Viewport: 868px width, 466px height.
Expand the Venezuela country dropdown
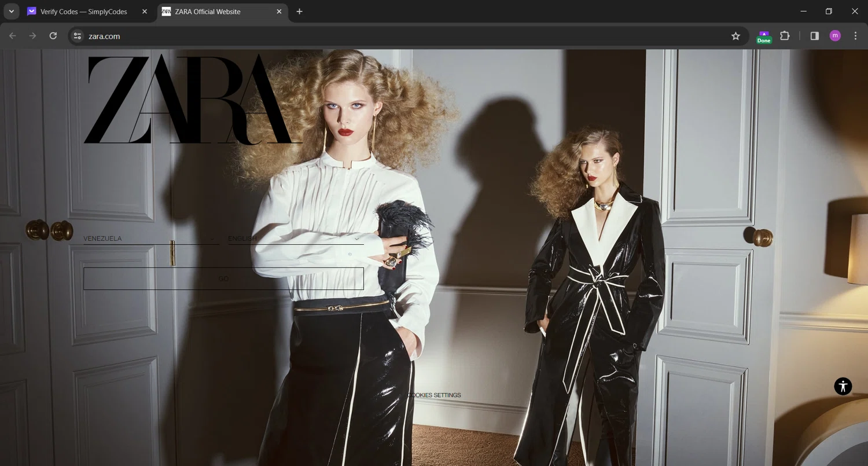click(x=151, y=238)
